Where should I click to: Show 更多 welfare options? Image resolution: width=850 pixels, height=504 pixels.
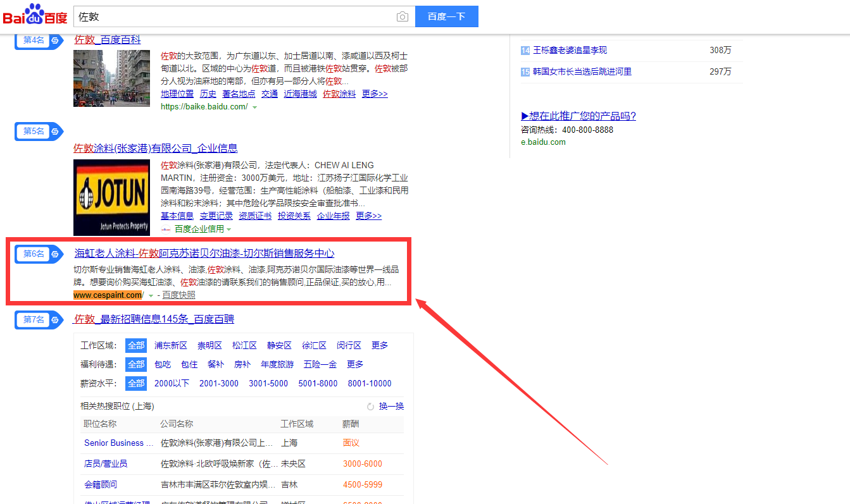[x=355, y=364]
